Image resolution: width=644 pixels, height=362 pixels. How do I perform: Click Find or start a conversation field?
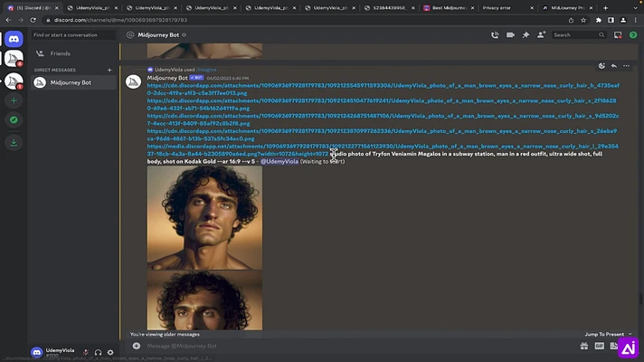(74, 35)
